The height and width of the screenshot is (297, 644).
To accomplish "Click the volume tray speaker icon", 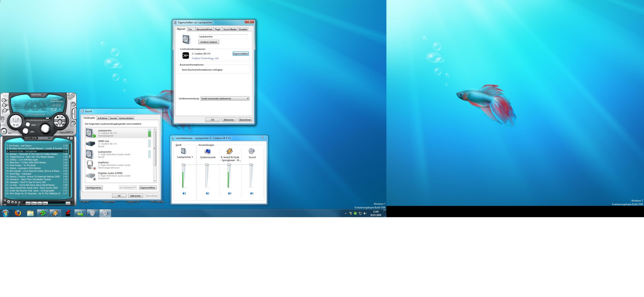I will [365, 213].
